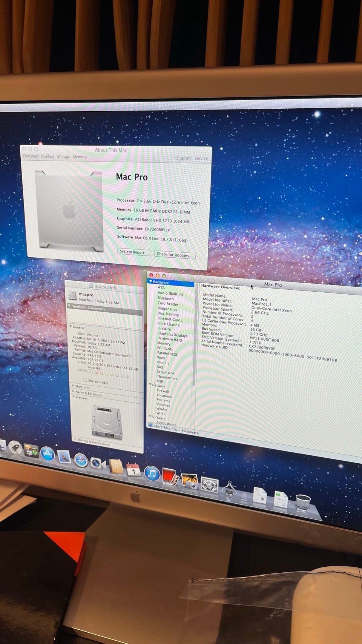Open Mail stamp icon in the Dock
362x644 pixels.
click(64, 456)
